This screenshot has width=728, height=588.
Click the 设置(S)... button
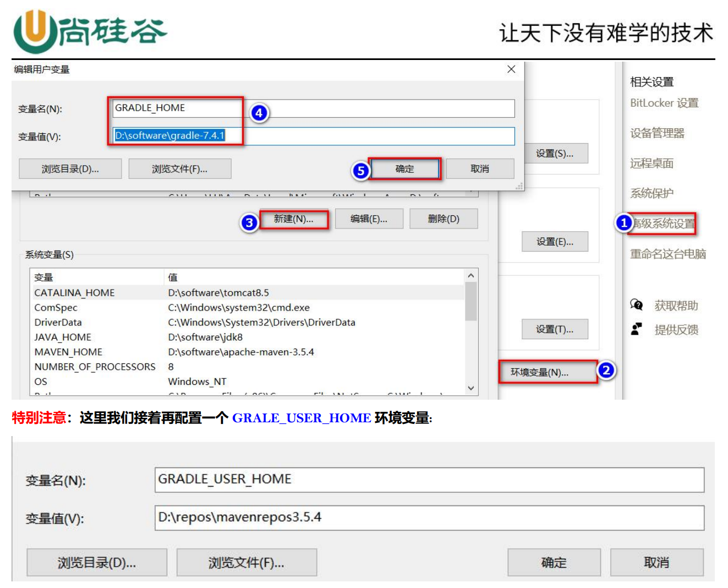[x=555, y=153]
